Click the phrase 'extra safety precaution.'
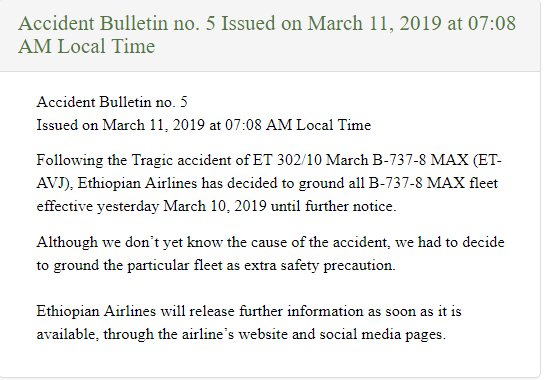 click(x=320, y=265)
